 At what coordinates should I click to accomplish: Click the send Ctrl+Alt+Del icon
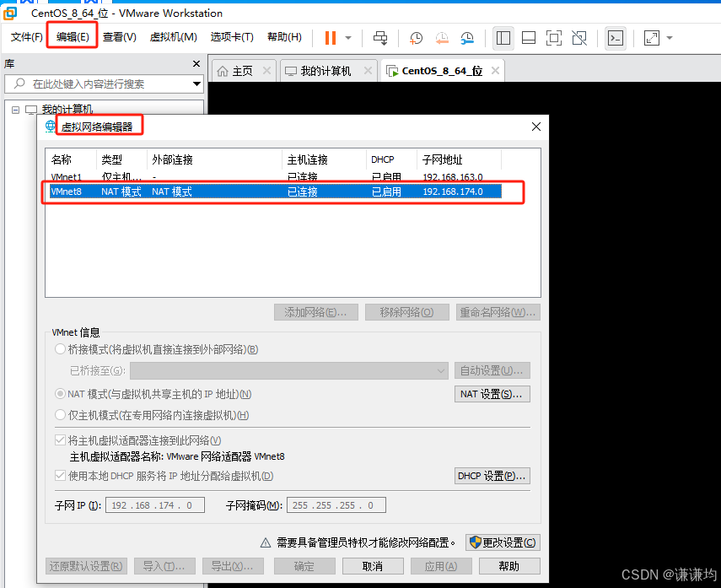pyautogui.click(x=380, y=38)
